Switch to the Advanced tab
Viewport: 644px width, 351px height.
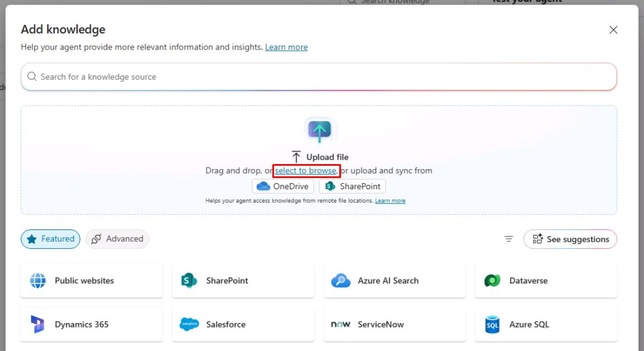coord(117,239)
